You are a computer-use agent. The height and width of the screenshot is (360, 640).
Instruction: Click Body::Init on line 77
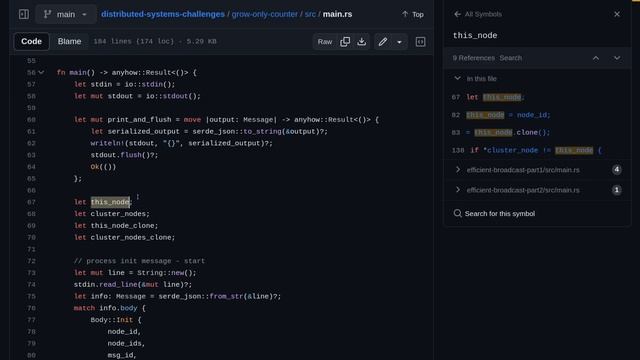pyautogui.click(x=111, y=320)
